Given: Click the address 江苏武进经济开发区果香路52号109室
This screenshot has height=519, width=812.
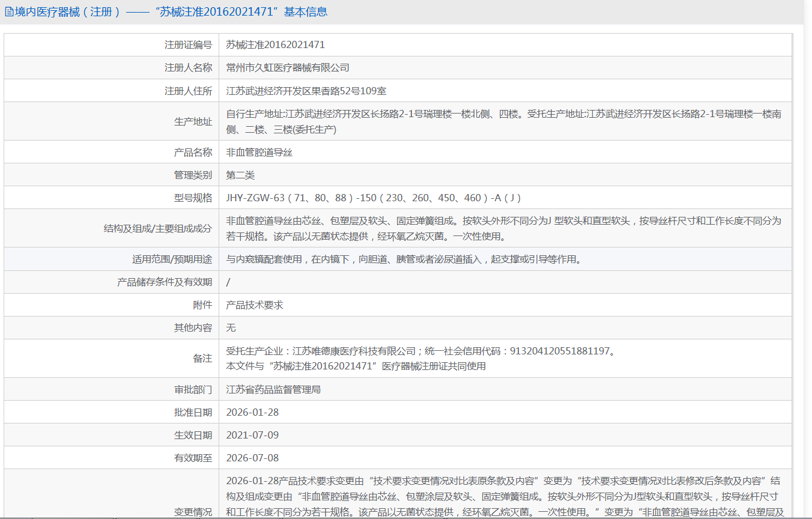Looking at the screenshot, I should point(306,91).
